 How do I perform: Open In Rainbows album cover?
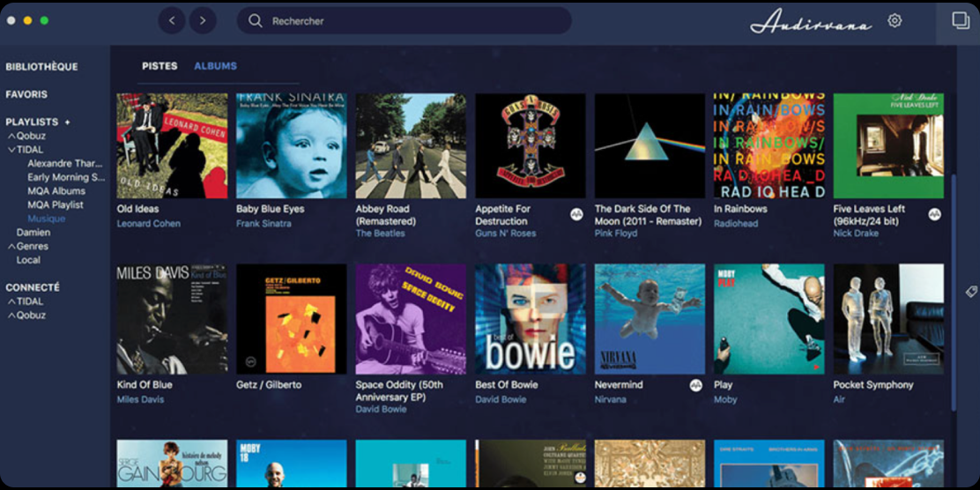tap(768, 145)
